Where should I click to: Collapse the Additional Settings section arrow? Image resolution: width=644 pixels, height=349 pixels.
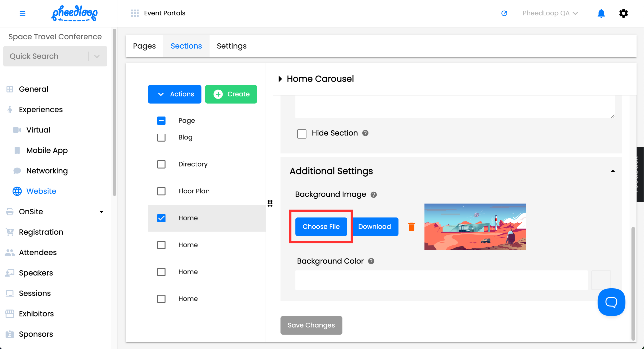(x=613, y=171)
